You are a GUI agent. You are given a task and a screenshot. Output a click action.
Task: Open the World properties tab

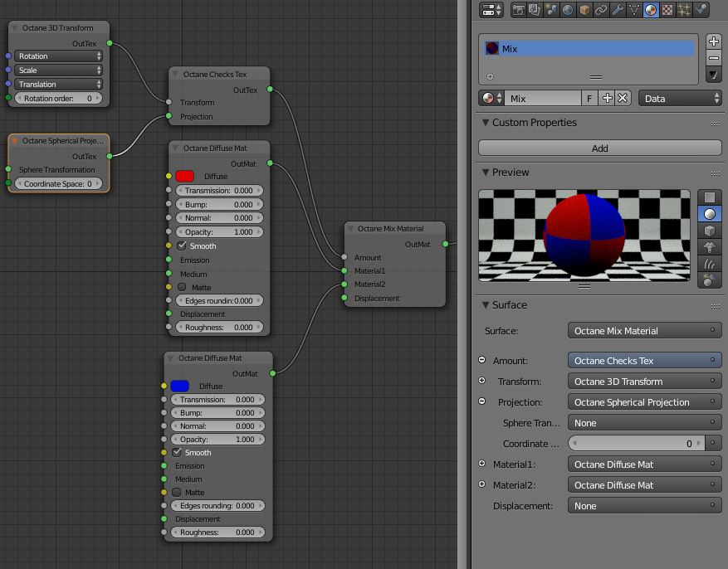(x=567, y=10)
